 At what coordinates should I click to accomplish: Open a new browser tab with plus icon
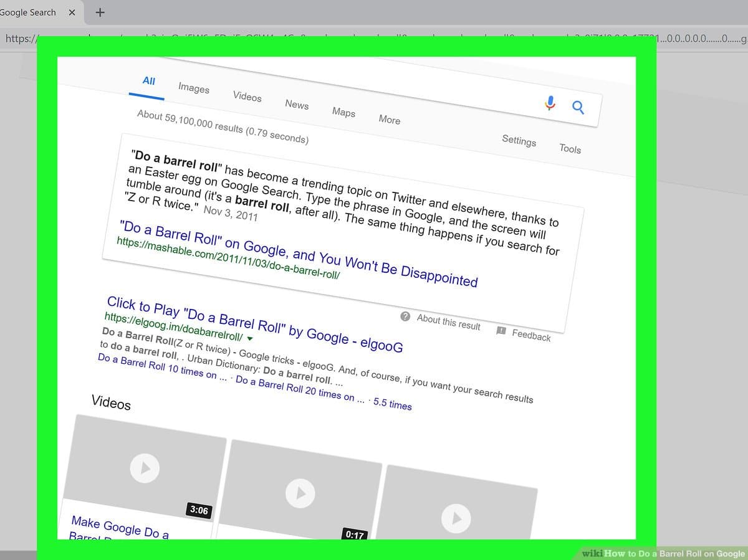(100, 12)
